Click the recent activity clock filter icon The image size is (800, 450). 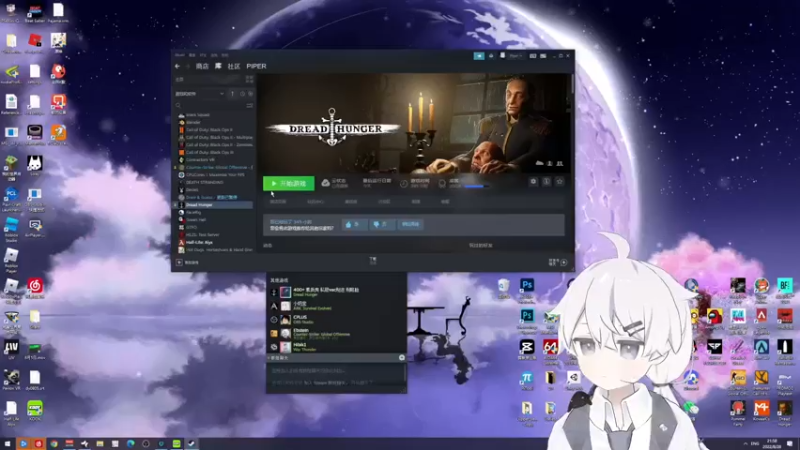(x=242, y=94)
